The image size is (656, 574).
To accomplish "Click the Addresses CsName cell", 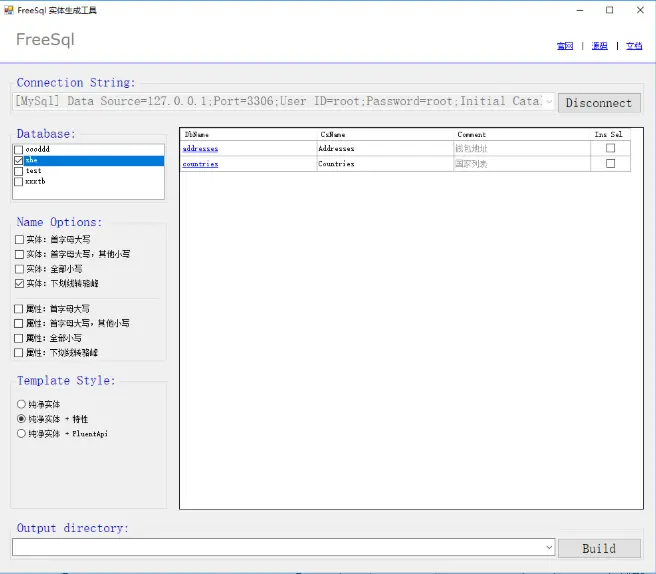I will tap(385, 149).
